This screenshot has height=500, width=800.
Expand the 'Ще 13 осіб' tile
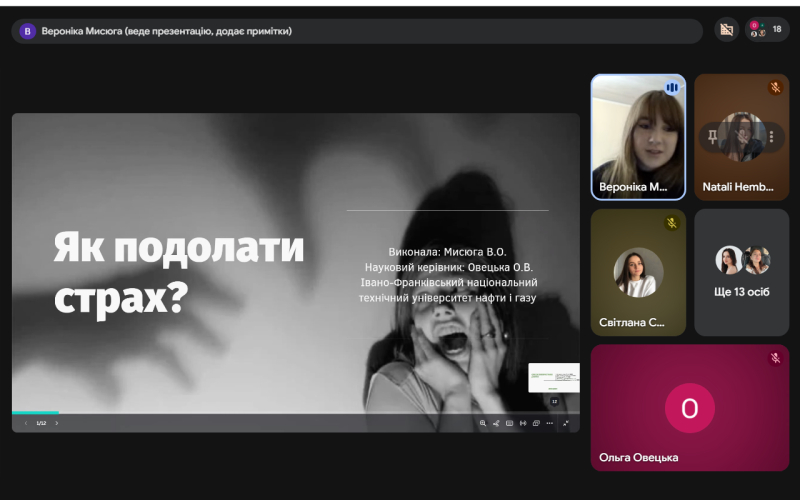(x=741, y=272)
